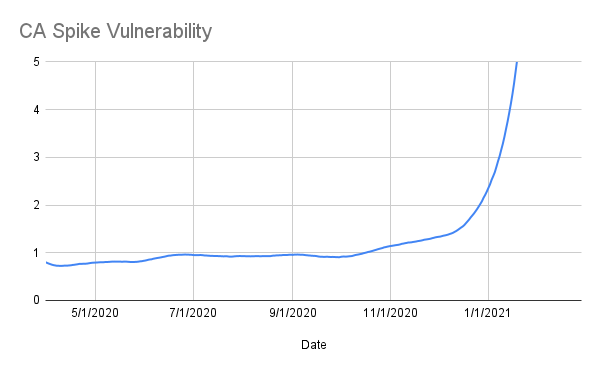600x371 pixels.
Task: Click the y-axis label 5
Action: (x=36, y=62)
